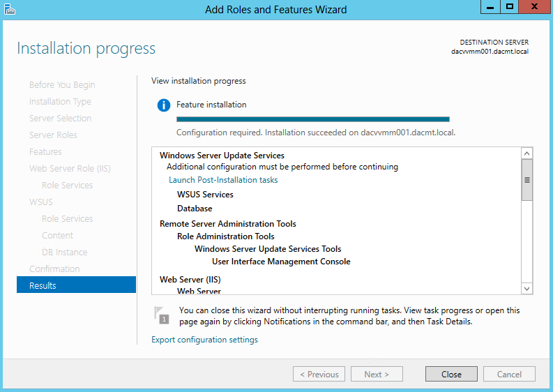553x392 pixels.
Task: Select the Results step in the sidebar
Action: [x=76, y=285]
